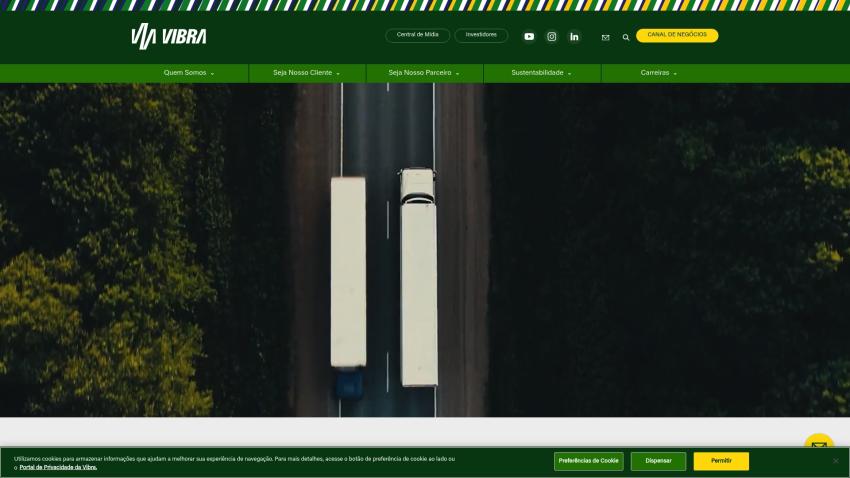Click the envelope contact icon in header
This screenshot has height=478, width=850.
click(606, 37)
